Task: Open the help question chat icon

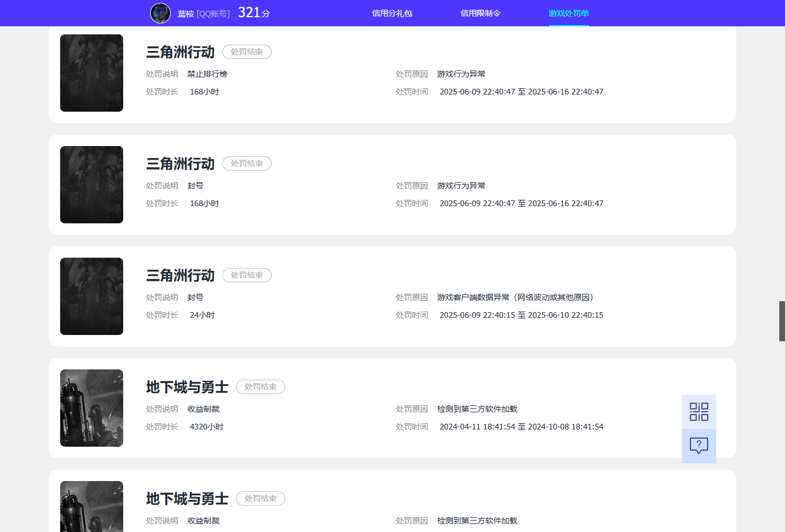Action: (x=698, y=446)
